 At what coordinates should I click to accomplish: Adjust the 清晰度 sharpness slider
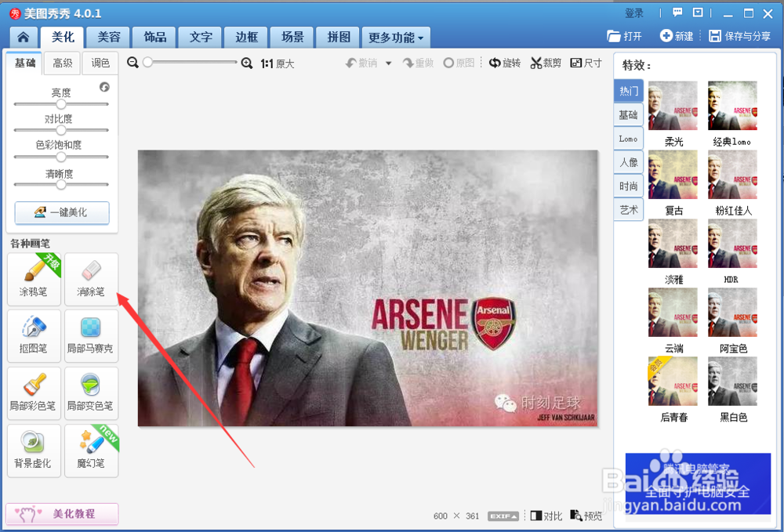[x=61, y=184]
